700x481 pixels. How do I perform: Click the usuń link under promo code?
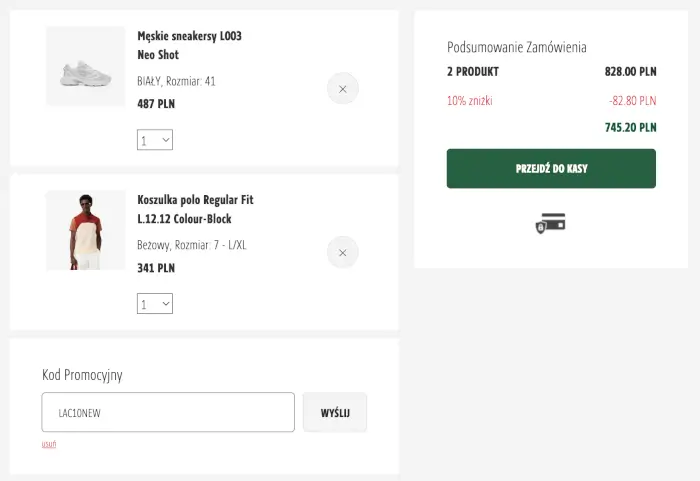[49, 444]
